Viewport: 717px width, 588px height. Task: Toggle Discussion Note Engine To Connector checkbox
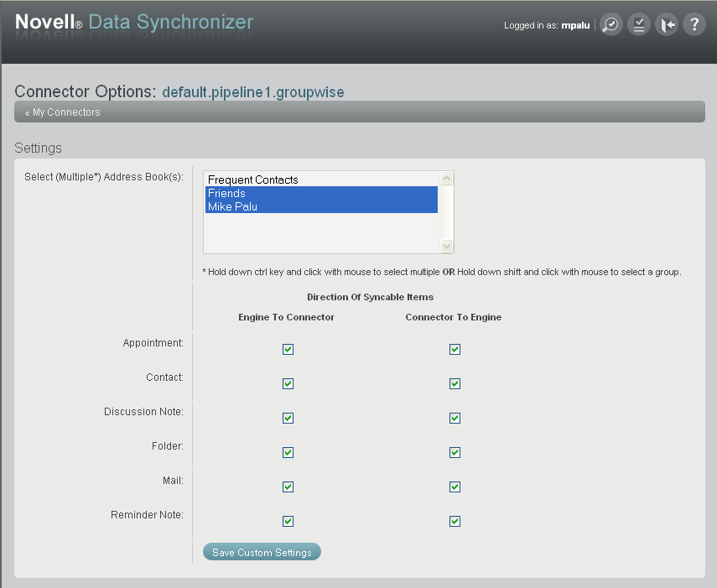[x=288, y=418]
